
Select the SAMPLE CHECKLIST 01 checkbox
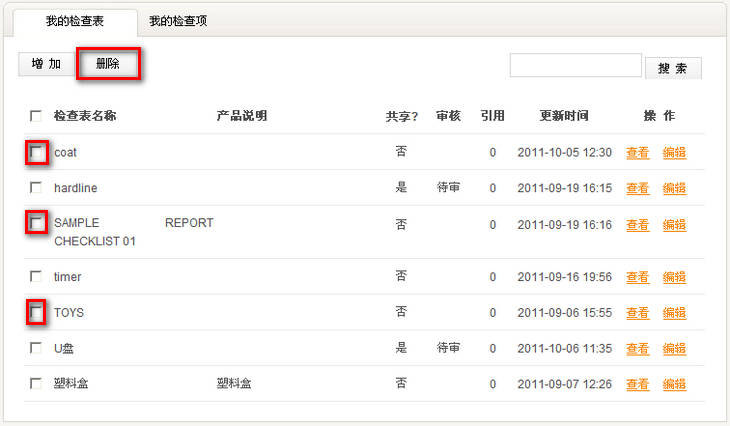pyautogui.click(x=36, y=223)
